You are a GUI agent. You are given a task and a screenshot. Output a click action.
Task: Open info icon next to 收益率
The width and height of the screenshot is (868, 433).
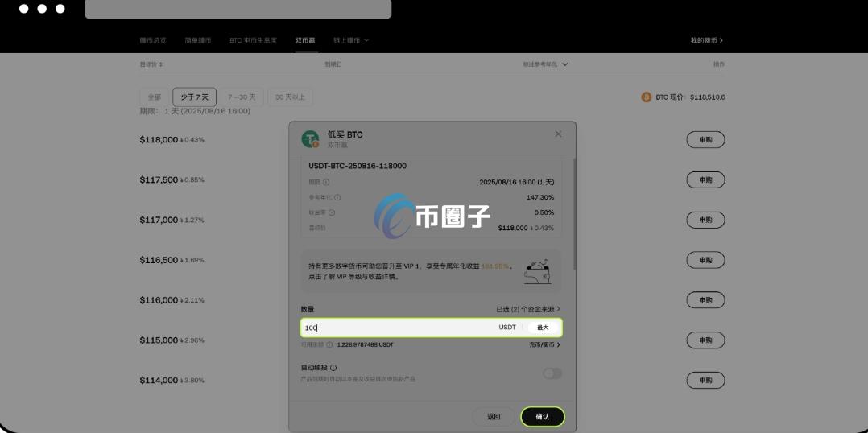pos(332,212)
